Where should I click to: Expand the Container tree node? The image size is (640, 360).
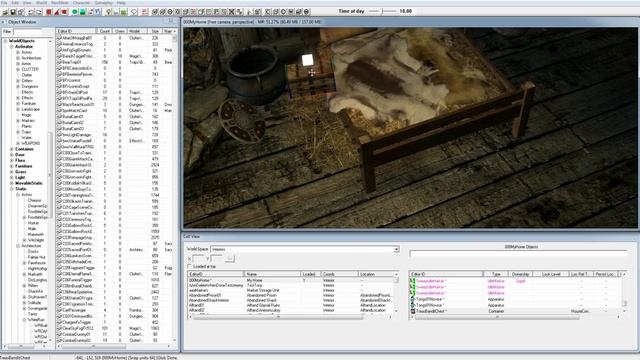pyautogui.click(x=12, y=149)
